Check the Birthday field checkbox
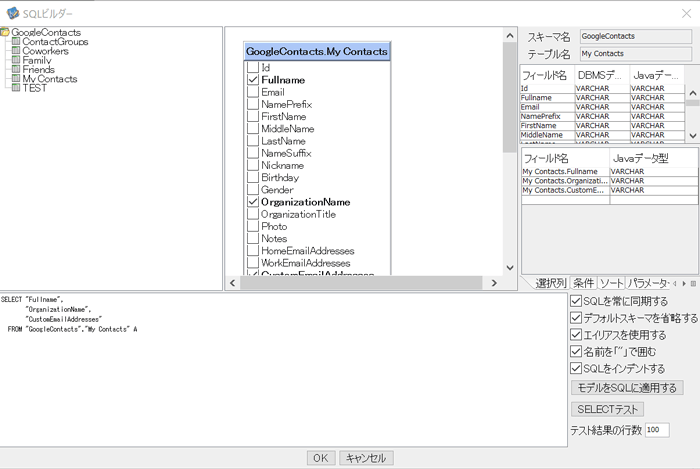The image size is (700, 469). tap(253, 177)
